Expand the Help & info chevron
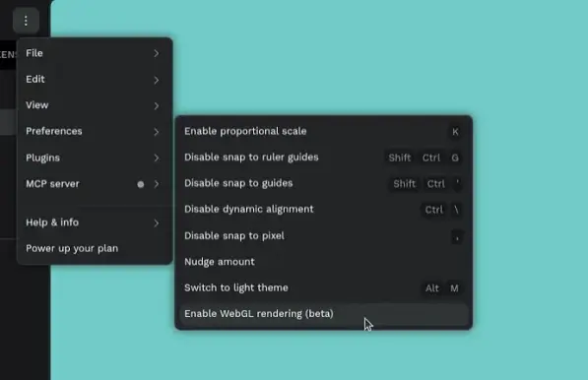Image resolution: width=588 pixels, height=380 pixels. [x=157, y=223]
